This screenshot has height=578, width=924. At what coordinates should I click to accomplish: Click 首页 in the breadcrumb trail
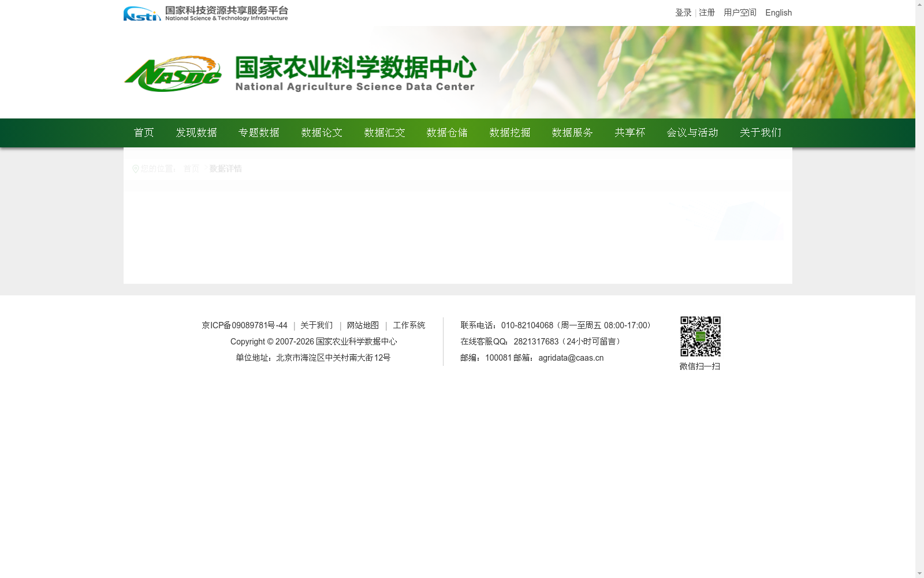(191, 169)
